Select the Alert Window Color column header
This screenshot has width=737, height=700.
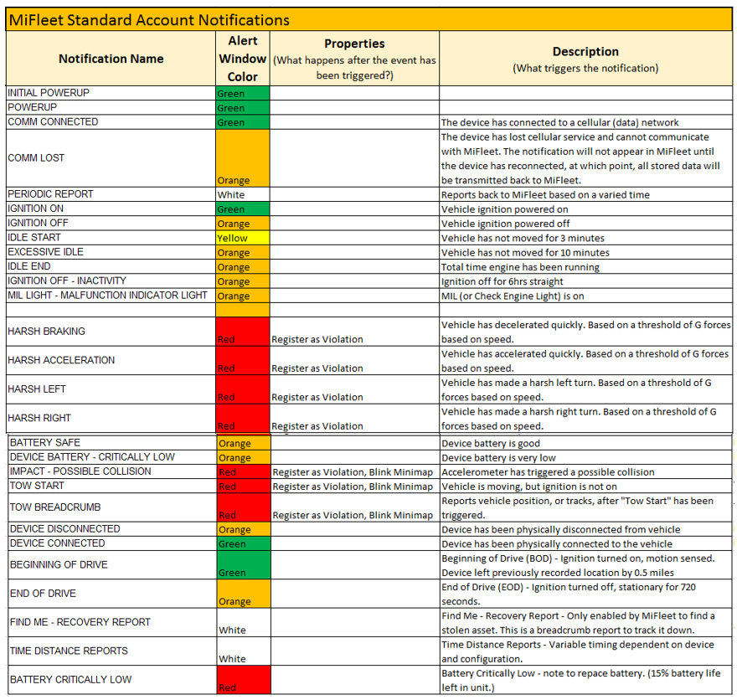pyautogui.click(x=243, y=59)
